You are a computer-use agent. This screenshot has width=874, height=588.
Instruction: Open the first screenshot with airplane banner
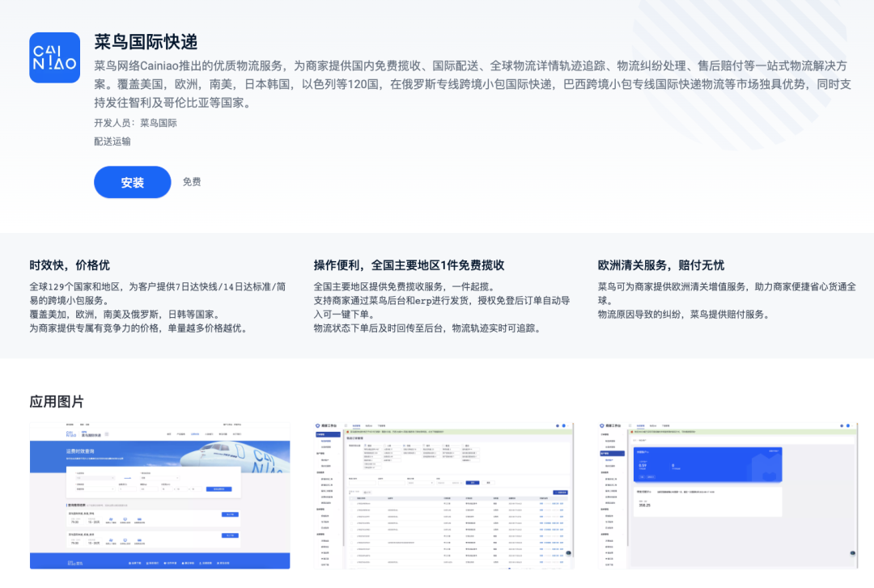(160, 496)
